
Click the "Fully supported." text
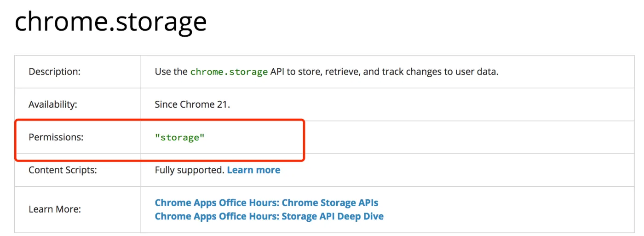190,170
